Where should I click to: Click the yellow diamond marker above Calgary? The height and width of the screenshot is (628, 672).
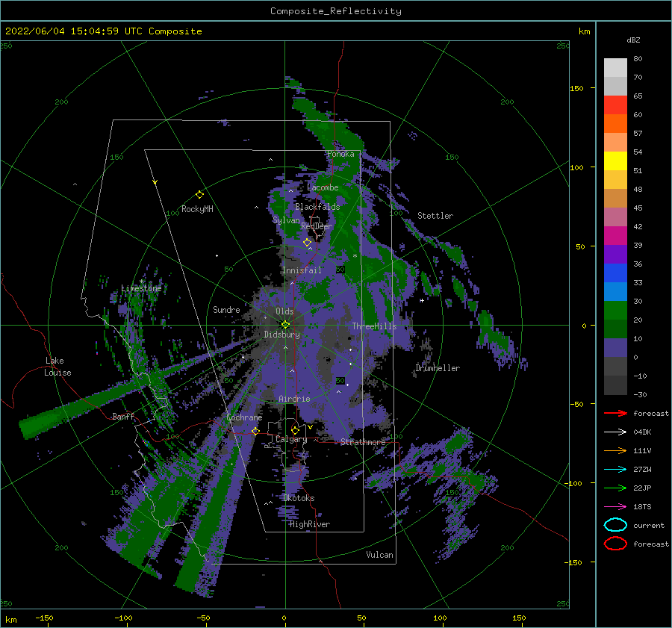(x=295, y=430)
